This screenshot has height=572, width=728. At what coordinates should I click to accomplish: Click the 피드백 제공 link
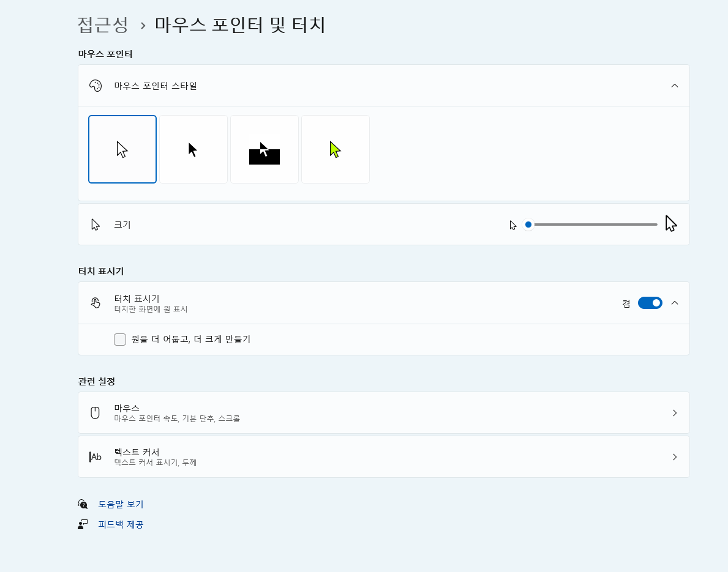[121, 524]
